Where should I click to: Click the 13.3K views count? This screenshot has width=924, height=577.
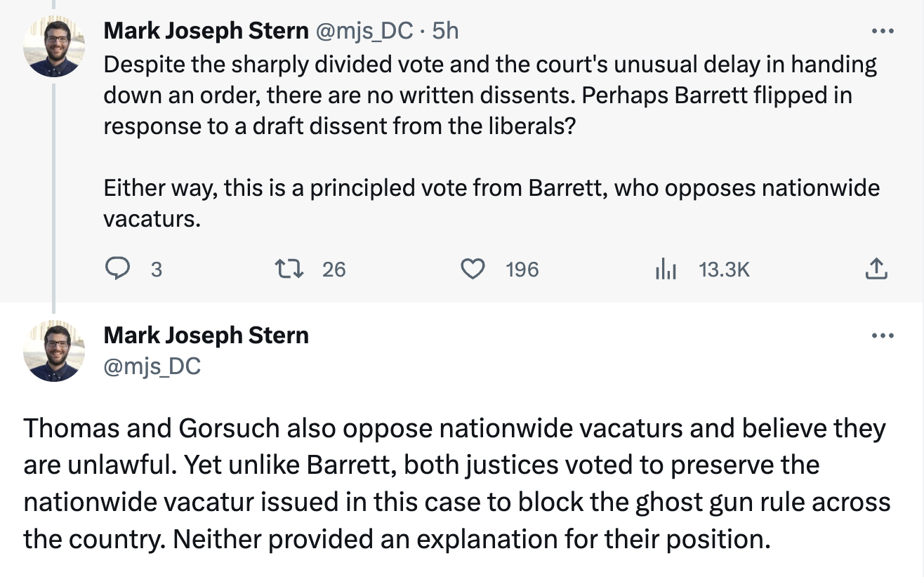click(x=725, y=269)
